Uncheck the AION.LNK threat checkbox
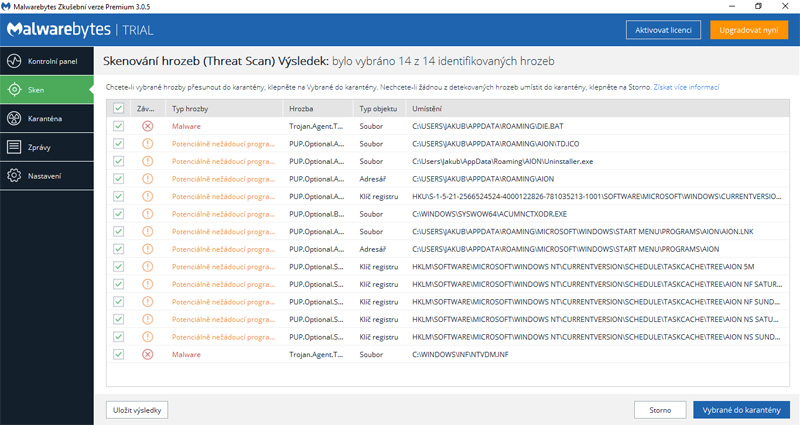Image resolution: width=800 pixels, height=425 pixels. coord(118,231)
